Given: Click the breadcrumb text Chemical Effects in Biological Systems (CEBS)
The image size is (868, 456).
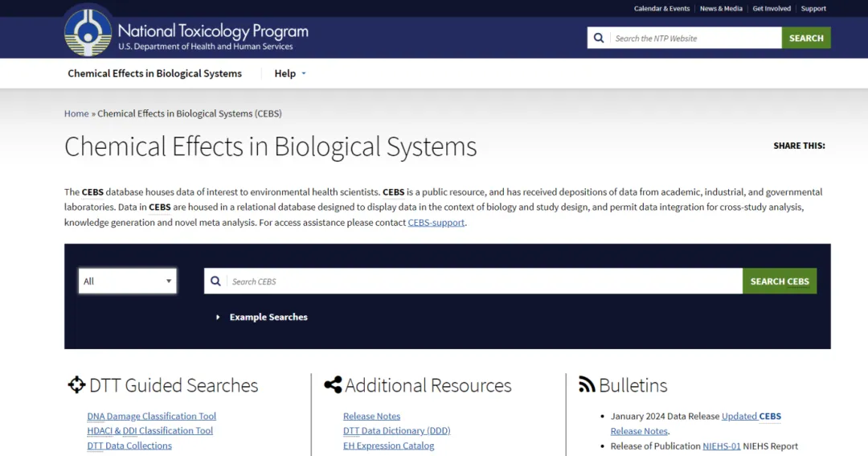Looking at the screenshot, I should [190, 113].
